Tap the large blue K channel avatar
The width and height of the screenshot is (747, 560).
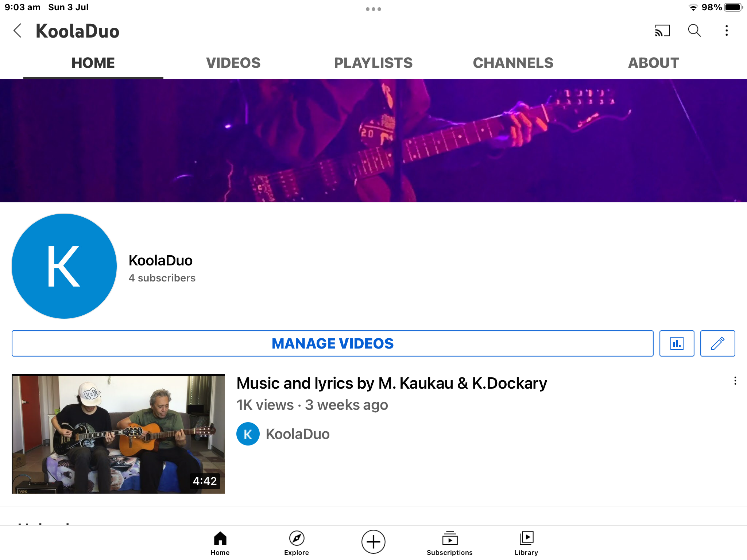point(64,266)
